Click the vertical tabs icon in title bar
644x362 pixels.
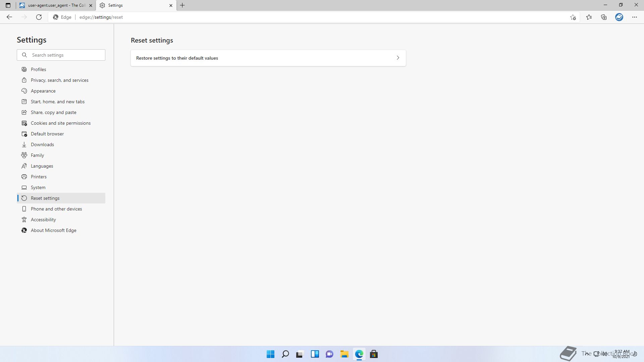[8, 5]
